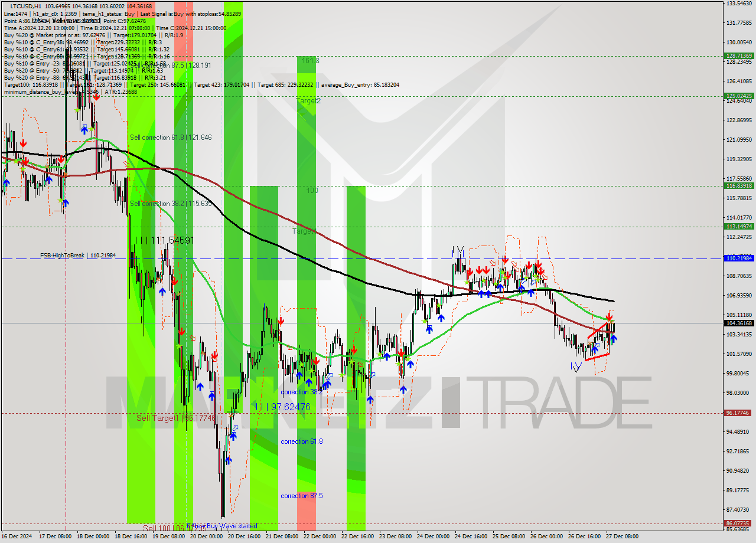Click the '16 Dec 2024' date on time axis

tap(18, 537)
